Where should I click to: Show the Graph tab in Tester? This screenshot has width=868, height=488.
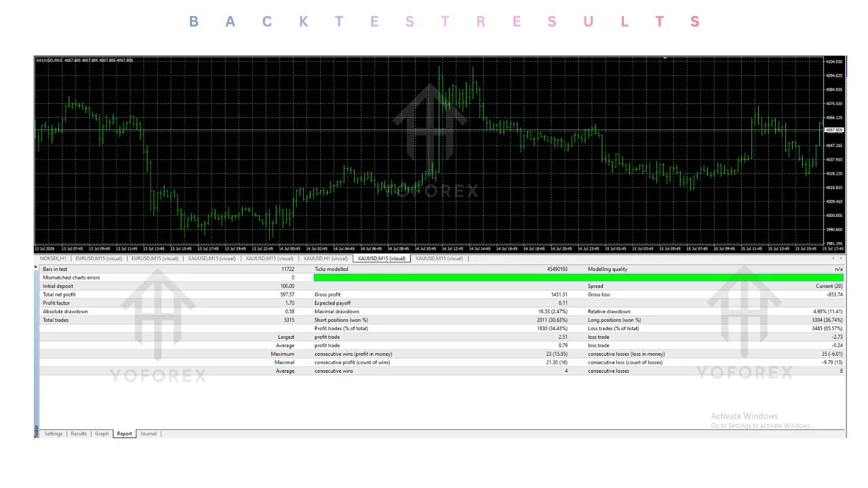102,434
